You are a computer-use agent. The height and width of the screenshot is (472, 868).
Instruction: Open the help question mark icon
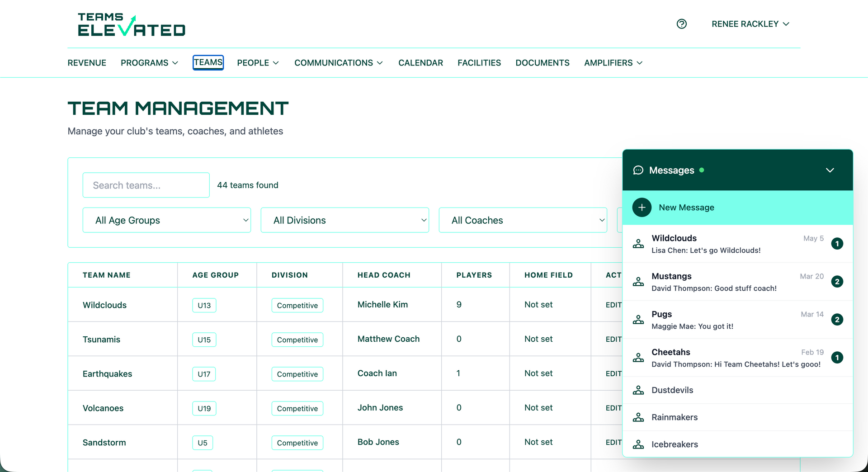tap(681, 24)
